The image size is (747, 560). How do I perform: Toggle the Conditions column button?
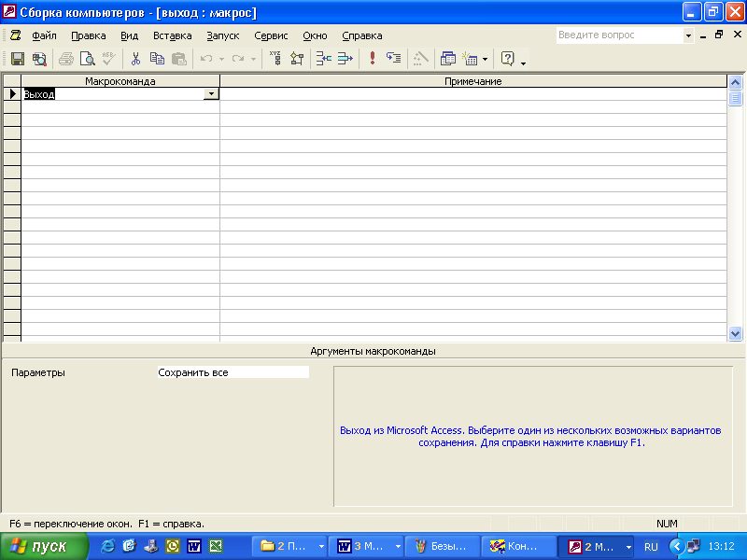pos(297,59)
